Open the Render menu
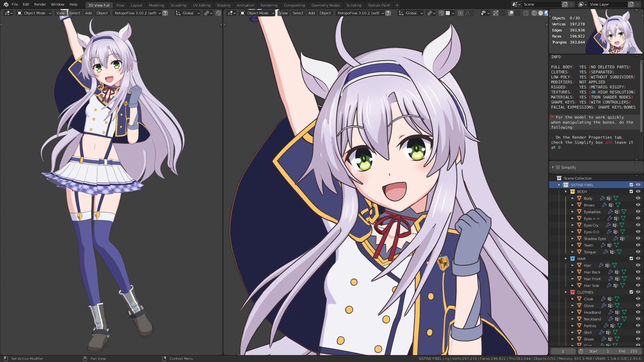The width and height of the screenshot is (644, 362). click(40, 4)
